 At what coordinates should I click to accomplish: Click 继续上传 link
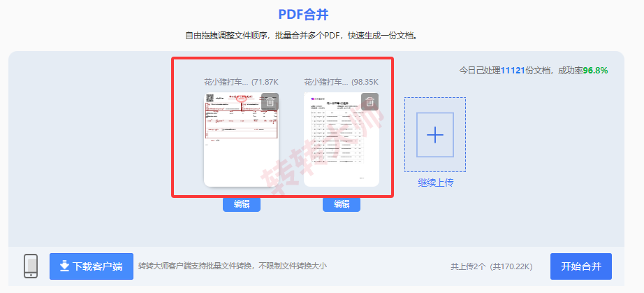[435, 183]
